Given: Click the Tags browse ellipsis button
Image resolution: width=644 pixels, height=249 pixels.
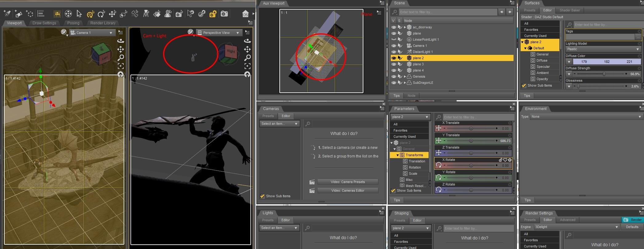Looking at the screenshot, I should tap(638, 37).
